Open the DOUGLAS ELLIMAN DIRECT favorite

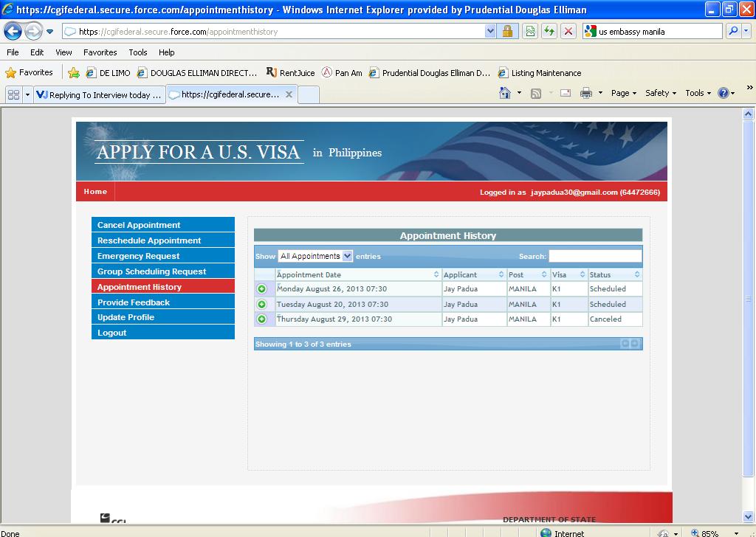click(197, 73)
